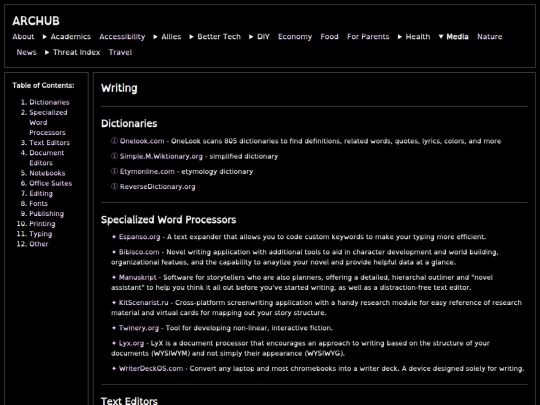Image resolution: width=540 pixels, height=405 pixels.
Task: Jump to Document Editors in contents
Action: 47,158
